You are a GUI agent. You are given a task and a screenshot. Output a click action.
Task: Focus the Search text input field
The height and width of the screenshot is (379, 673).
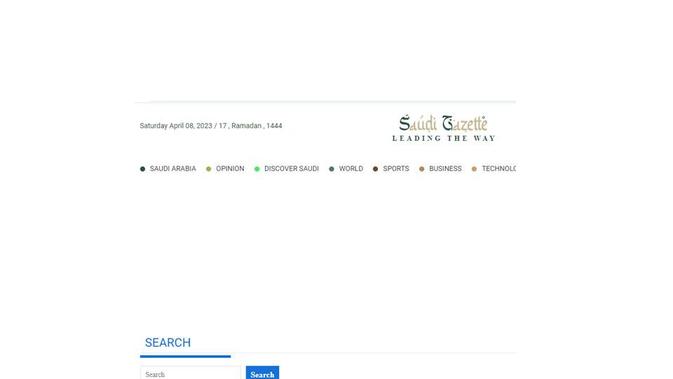(191, 373)
